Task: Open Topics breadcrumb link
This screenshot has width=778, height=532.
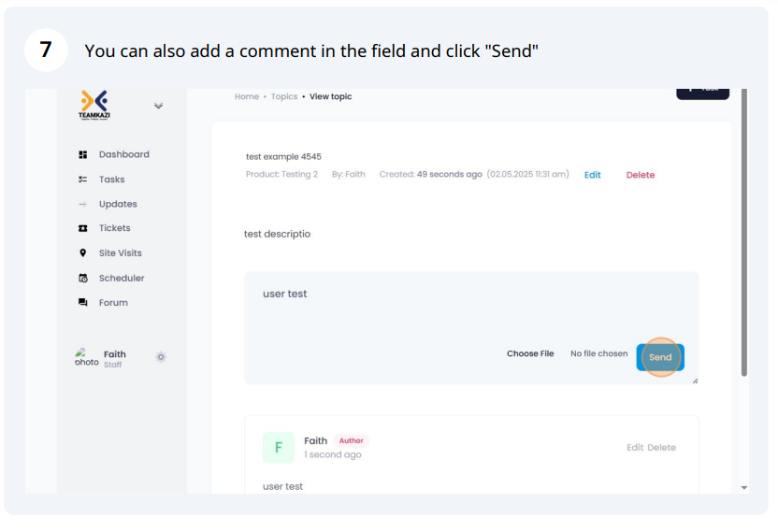Action: (x=284, y=96)
